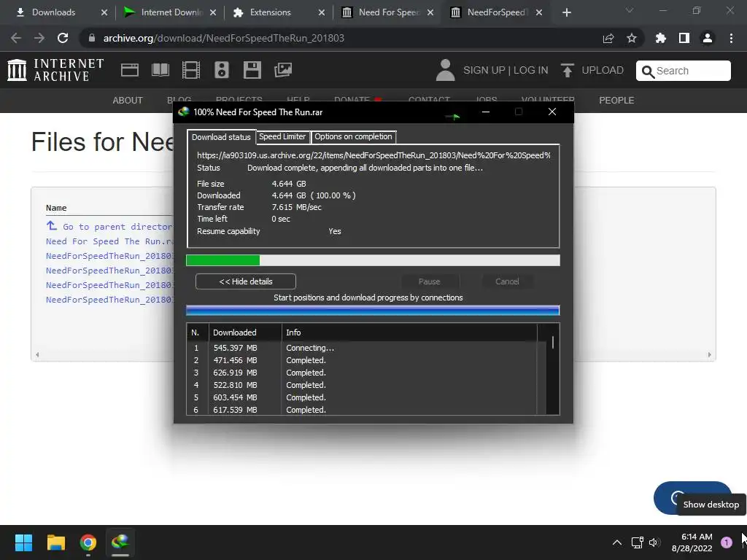Open Chrome tab search dropdown
Screen dimensions: 747x560
pyautogui.click(x=630, y=10)
